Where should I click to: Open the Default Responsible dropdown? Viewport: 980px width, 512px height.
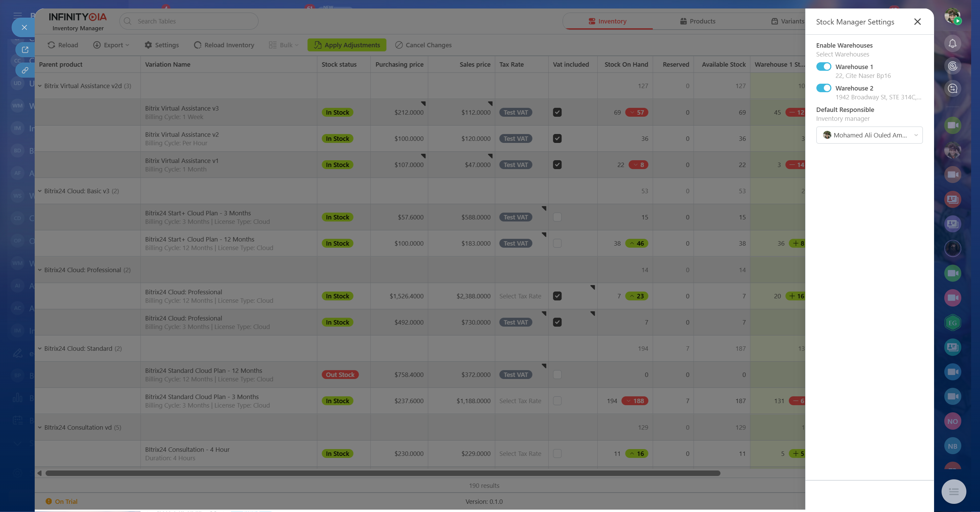[869, 135]
